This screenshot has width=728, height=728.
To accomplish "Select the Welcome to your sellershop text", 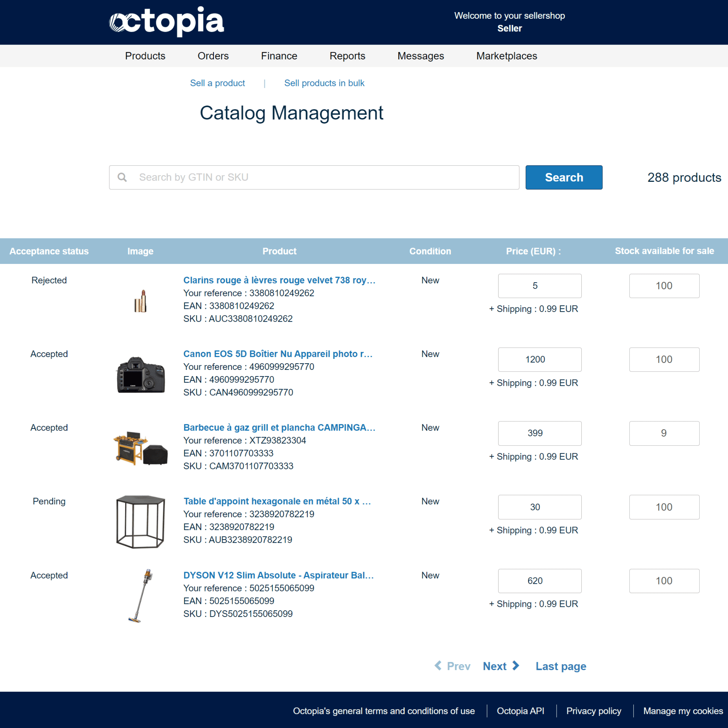I will (x=510, y=16).
